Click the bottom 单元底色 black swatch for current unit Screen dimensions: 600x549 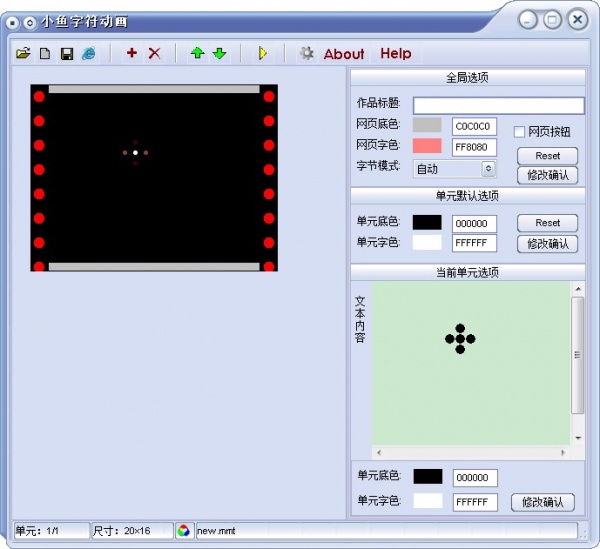pyautogui.click(x=428, y=476)
